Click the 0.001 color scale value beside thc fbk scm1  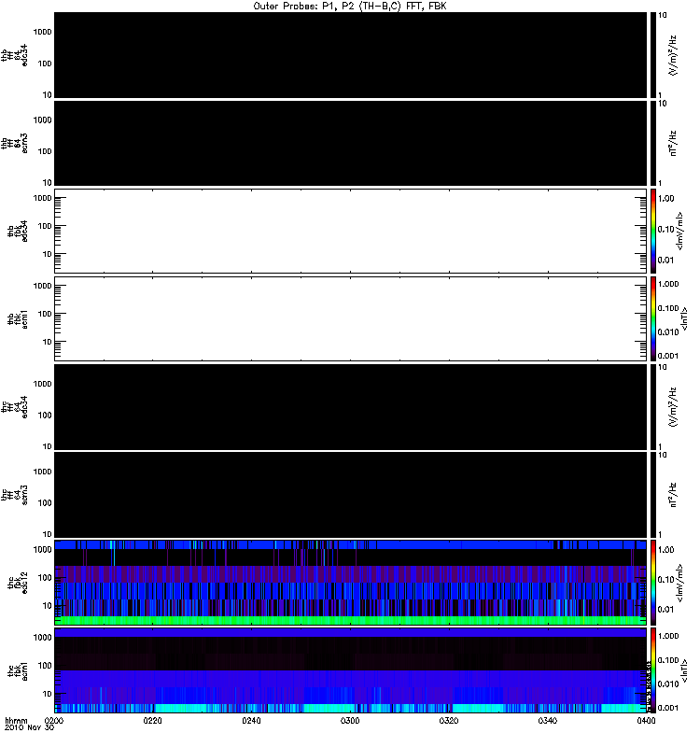(x=668, y=708)
